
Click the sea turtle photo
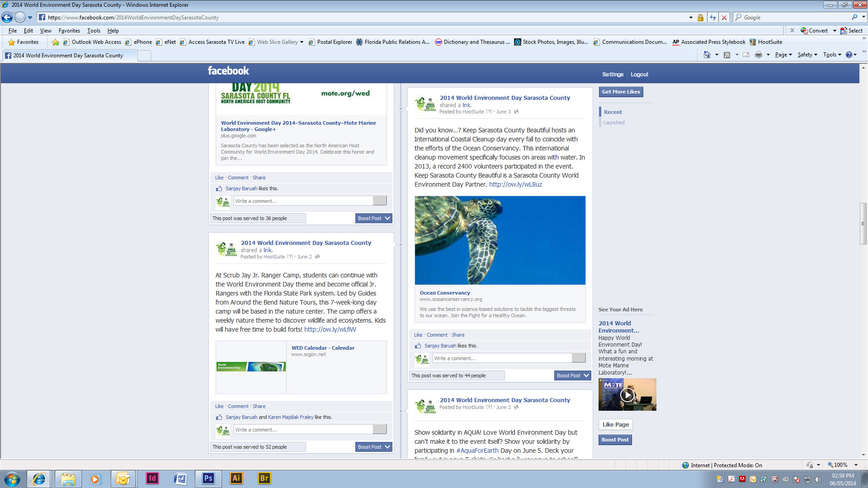click(x=500, y=240)
